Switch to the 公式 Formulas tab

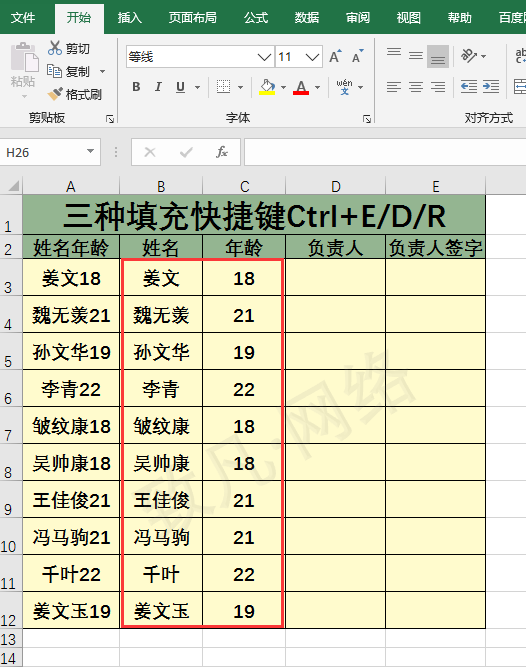pos(256,18)
